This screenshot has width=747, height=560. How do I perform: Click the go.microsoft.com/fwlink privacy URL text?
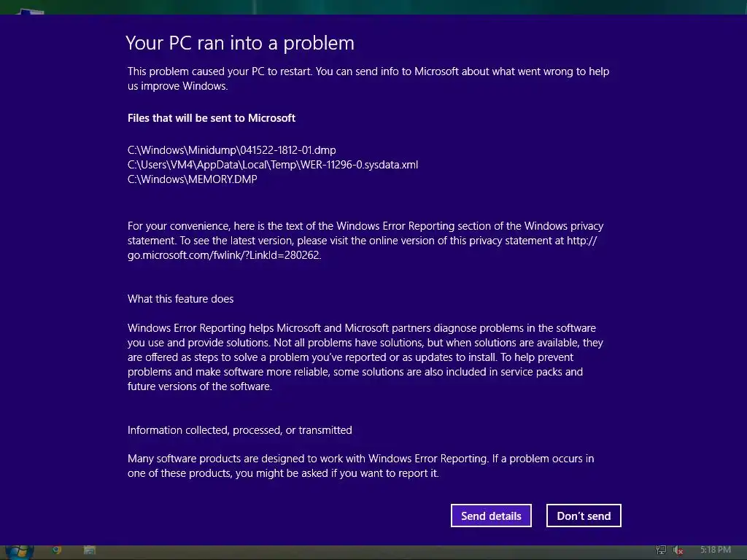coord(224,255)
